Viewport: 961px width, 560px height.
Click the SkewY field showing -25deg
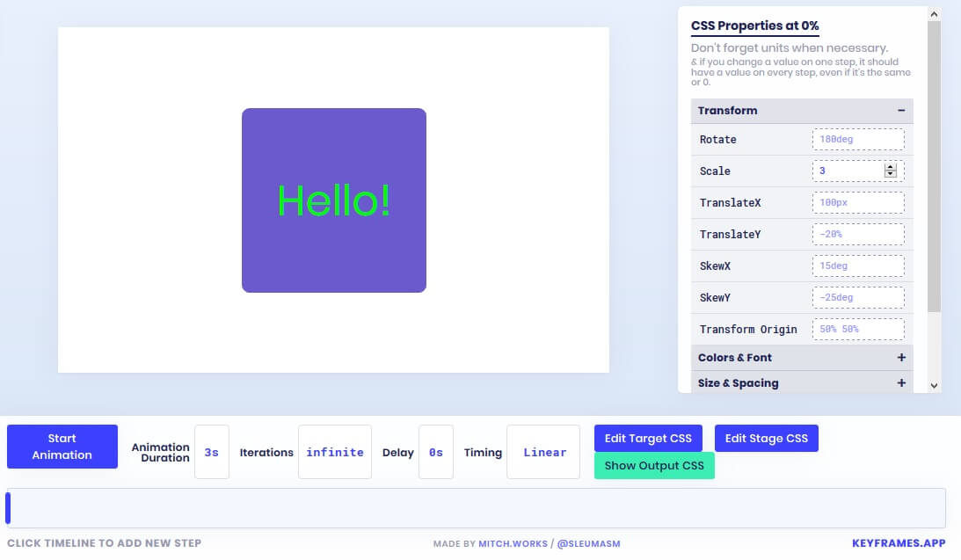click(858, 297)
